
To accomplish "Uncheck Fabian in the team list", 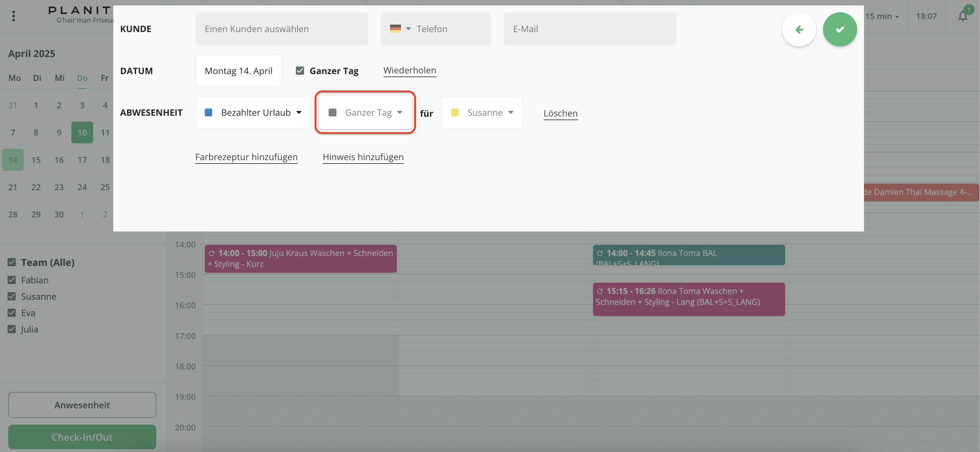I will click(x=12, y=280).
